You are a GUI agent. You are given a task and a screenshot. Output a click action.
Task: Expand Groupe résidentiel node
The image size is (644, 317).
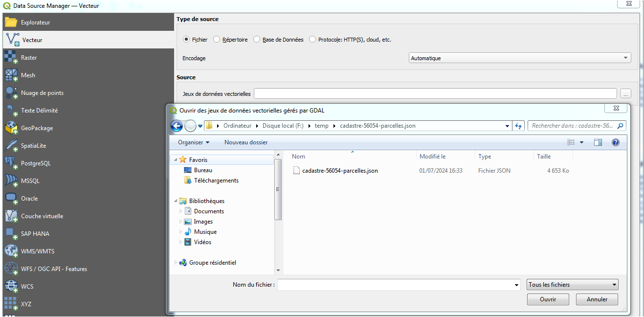[x=176, y=263]
